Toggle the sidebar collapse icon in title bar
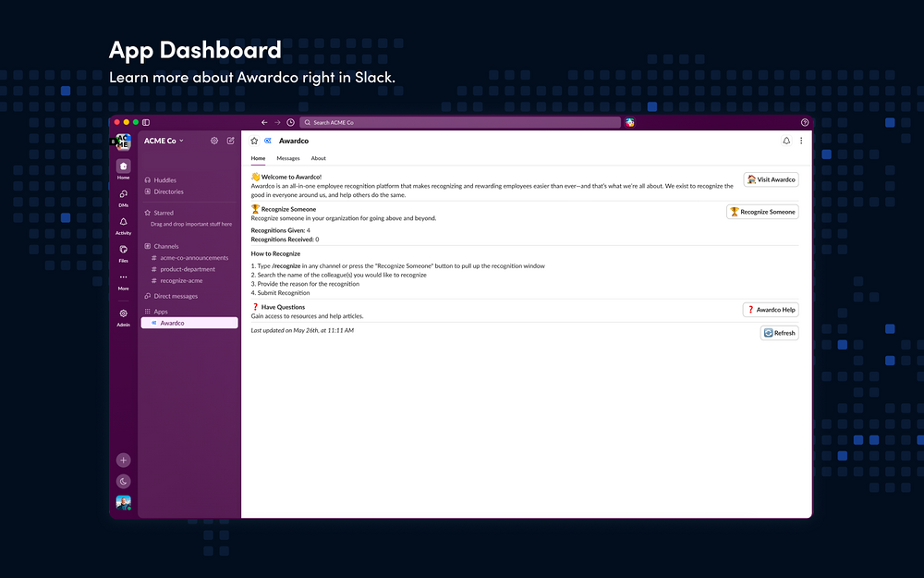 [x=146, y=122]
